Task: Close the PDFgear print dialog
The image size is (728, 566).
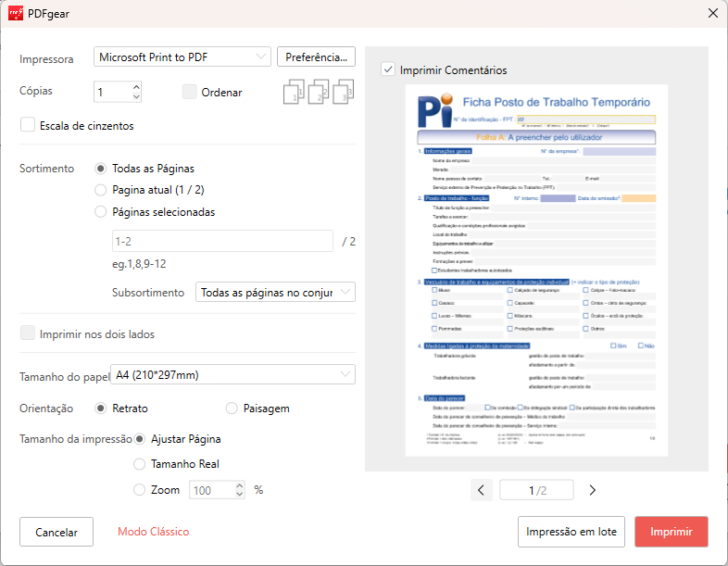Action: tap(713, 13)
